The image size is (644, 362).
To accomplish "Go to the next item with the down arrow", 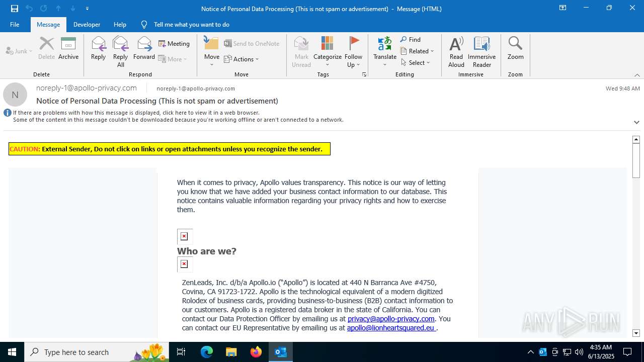I will click(73, 9).
